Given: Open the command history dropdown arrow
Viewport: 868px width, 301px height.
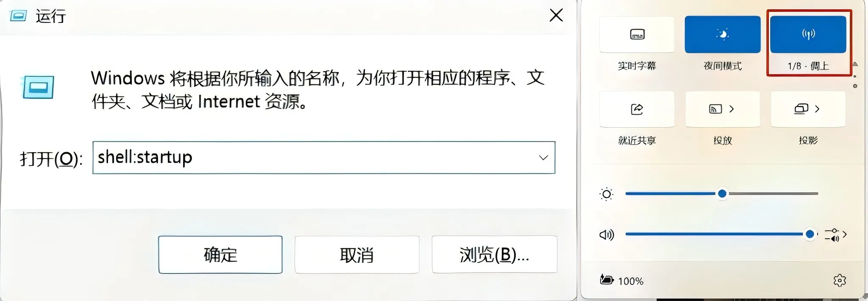Looking at the screenshot, I should point(543,158).
